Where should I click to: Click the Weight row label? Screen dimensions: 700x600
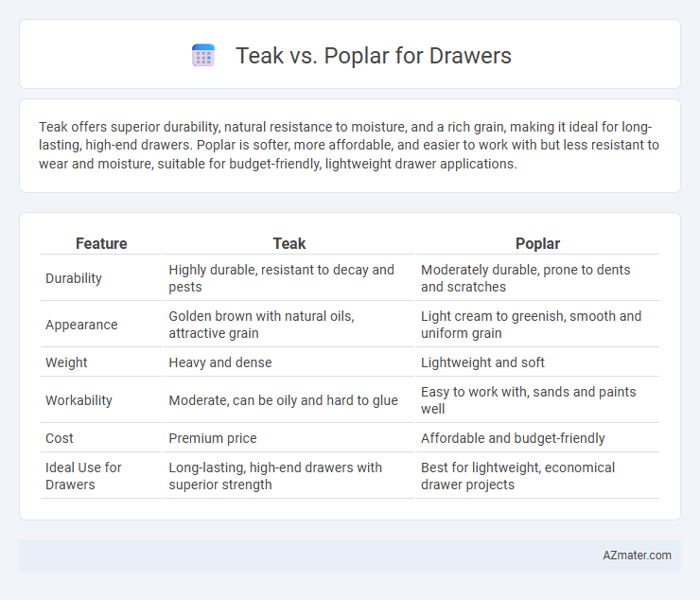(66, 362)
